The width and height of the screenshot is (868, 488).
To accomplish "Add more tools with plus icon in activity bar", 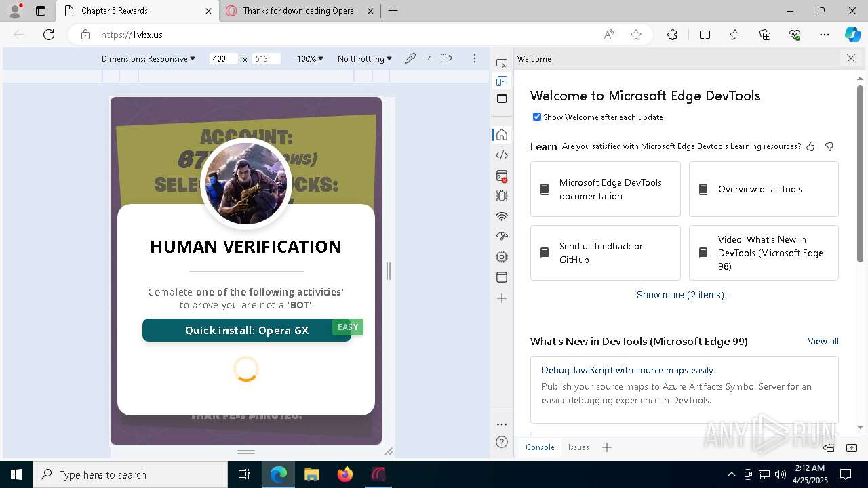I will point(502,298).
